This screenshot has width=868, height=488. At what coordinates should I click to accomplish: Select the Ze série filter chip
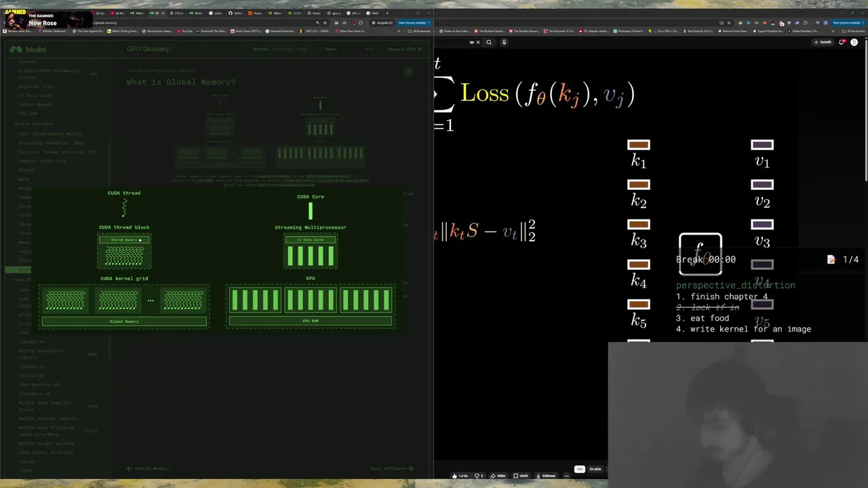coord(595,469)
